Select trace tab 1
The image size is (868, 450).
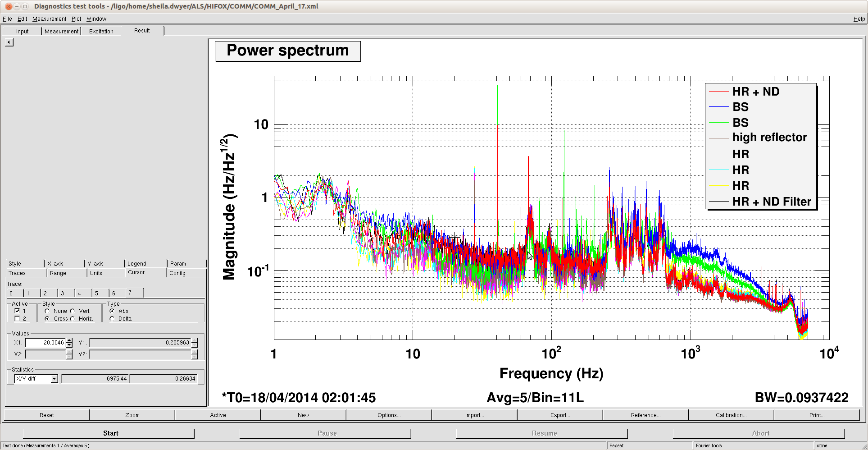pos(32,294)
